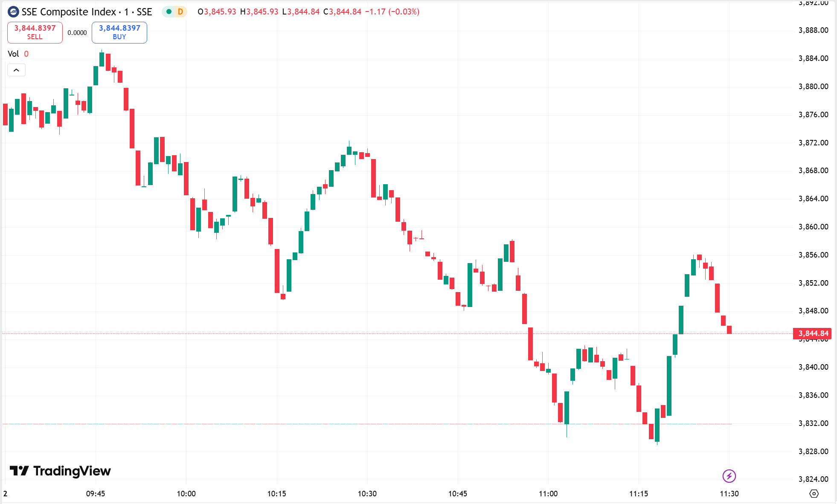Click the 3,888.00 price scale label
This screenshot has height=504, width=837.
click(813, 30)
